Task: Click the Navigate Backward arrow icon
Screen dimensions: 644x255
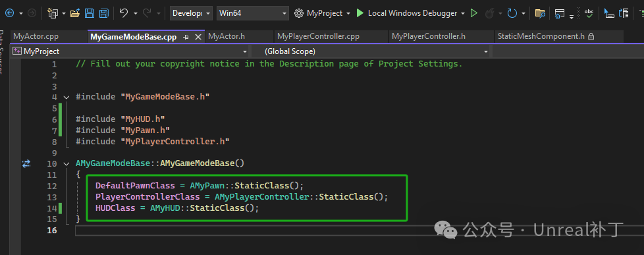Action: pyautogui.click(x=9, y=13)
